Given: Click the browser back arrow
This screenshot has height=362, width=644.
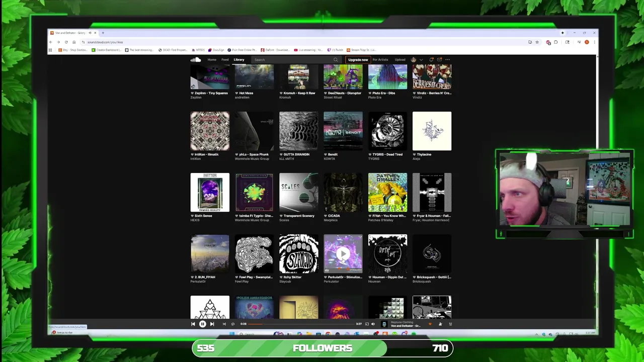Looking at the screenshot, I should [51, 42].
